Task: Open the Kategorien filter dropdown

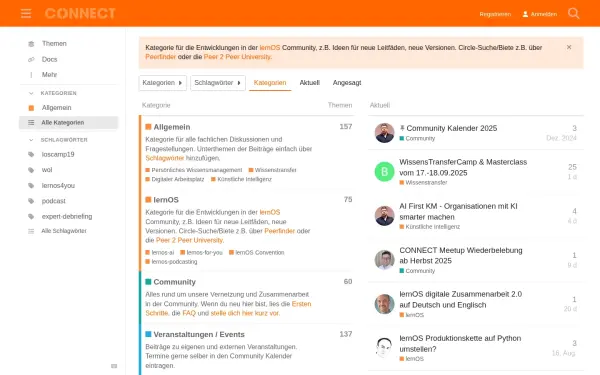Action: pos(163,83)
